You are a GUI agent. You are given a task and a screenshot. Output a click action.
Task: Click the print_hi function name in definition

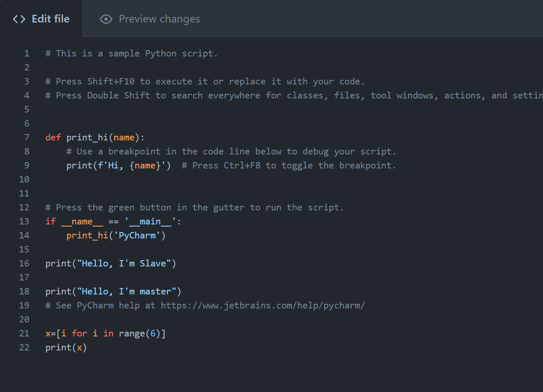(x=87, y=137)
